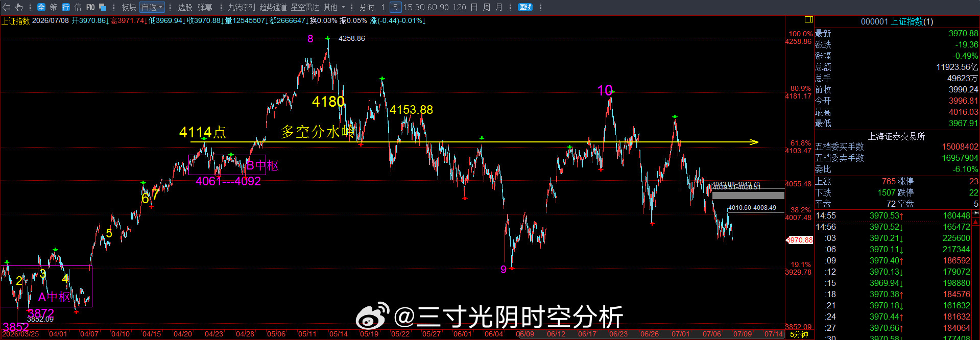Click the blue 行 quotes icon
The height and width of the screenshot is (340, 980).
(x=66, y=7)
